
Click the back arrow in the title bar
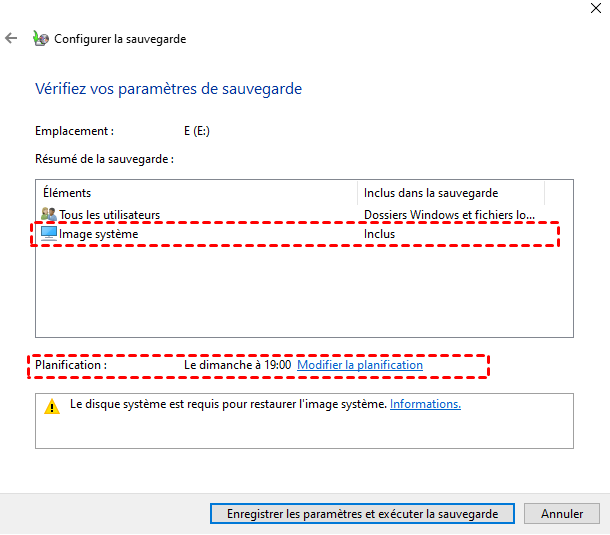[12, 39]
